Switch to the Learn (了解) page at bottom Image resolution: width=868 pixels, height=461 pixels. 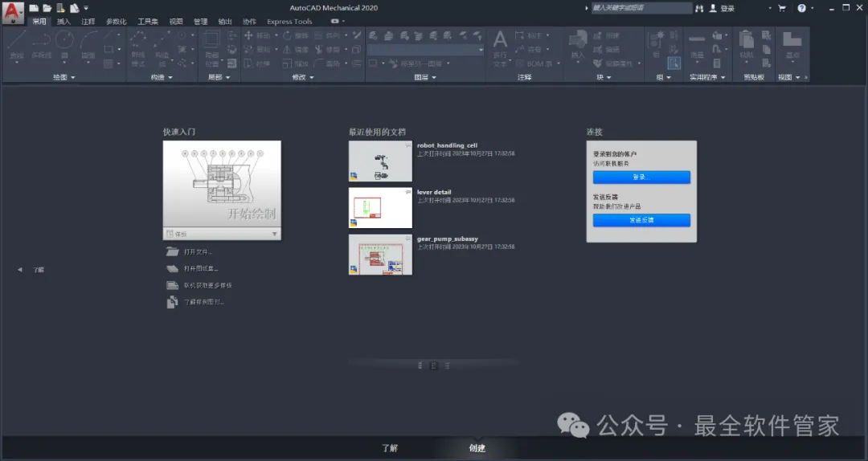(x=390, y=447)
